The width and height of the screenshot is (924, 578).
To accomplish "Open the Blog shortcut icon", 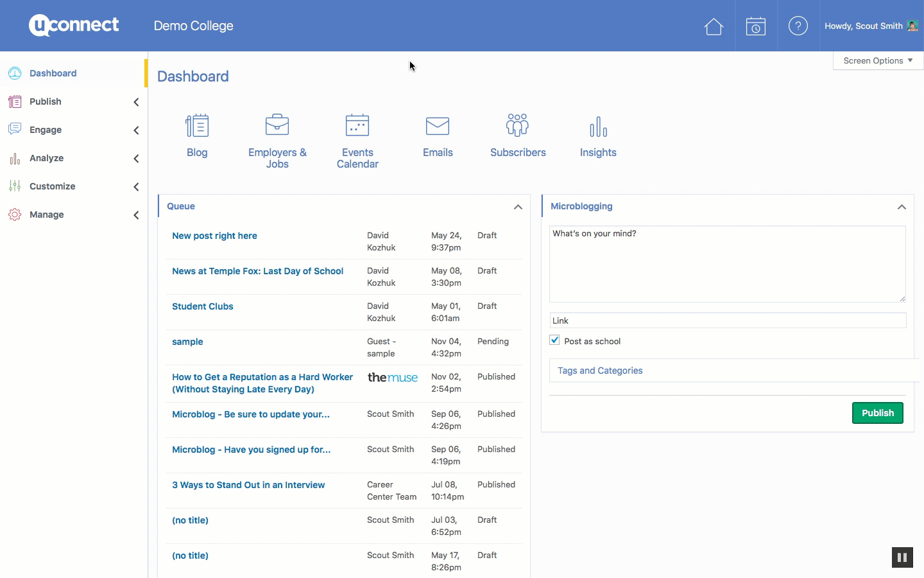I will coord(197,126).
